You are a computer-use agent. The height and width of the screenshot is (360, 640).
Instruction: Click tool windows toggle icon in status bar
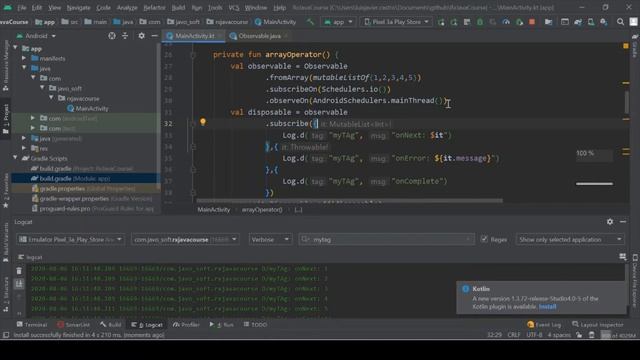[6, 335]
